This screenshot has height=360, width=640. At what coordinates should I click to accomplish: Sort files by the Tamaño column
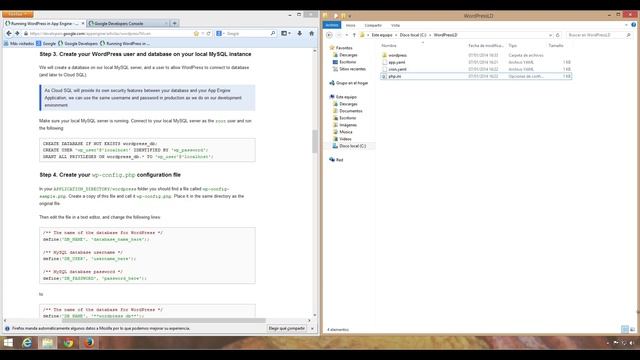(x=556, y=46)
